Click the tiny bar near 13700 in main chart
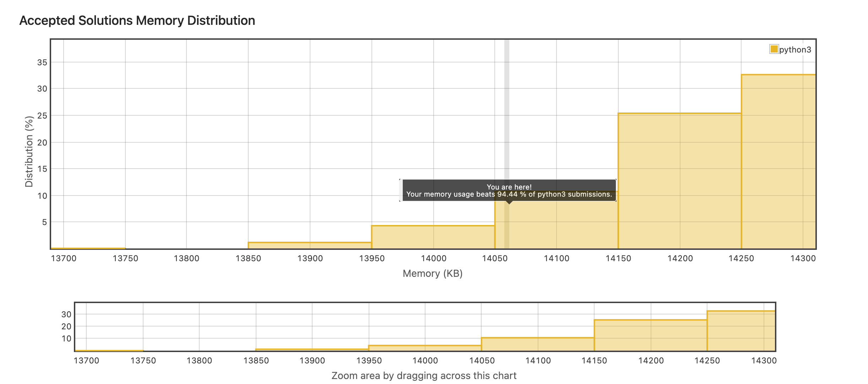Image resolution: width=868 pixels, height=384 pixels. pyautogui.click(x=88, y=248)
